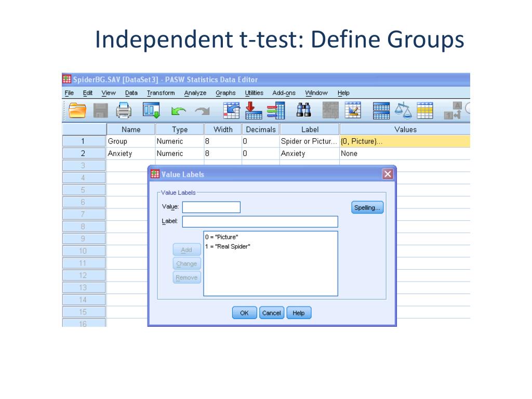The image size is (532, 399).
Task: Click the Open data document folder icon
Action: [77, 111]
